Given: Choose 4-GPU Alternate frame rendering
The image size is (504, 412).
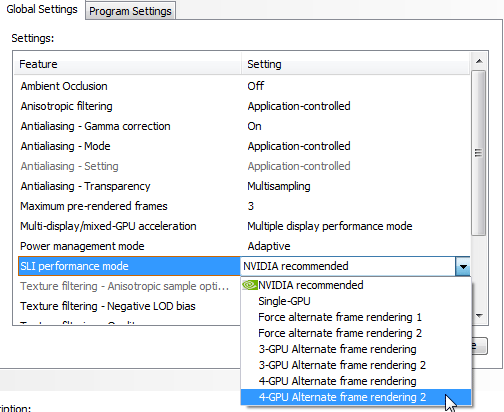Looking at the screenshot, I should point(356,381).
